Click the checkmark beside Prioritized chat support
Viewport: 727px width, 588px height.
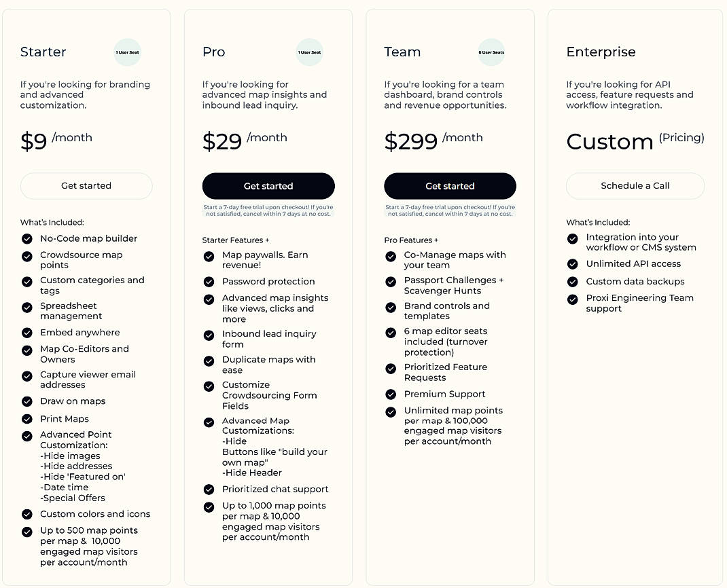tap(209, 490)
